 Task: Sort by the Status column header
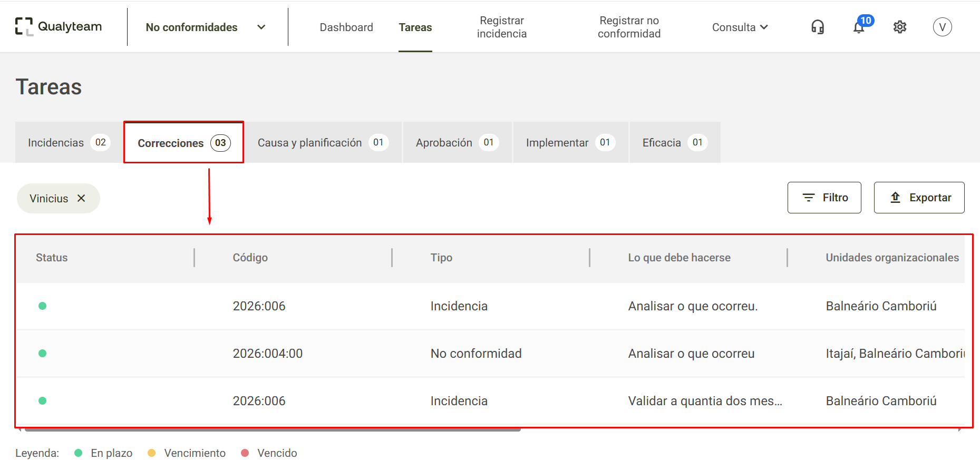tap(52, 258)
